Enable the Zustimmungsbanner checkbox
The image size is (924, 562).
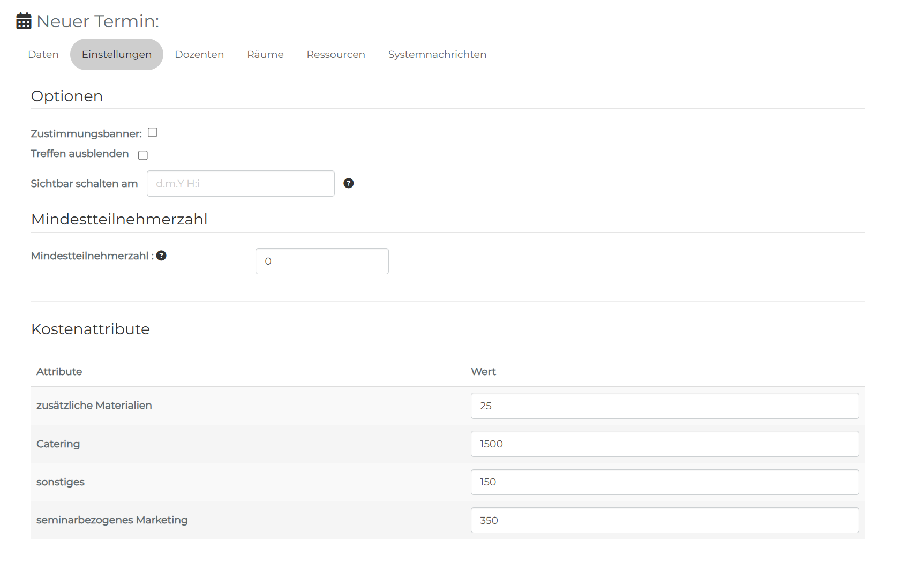coord(153,132)
